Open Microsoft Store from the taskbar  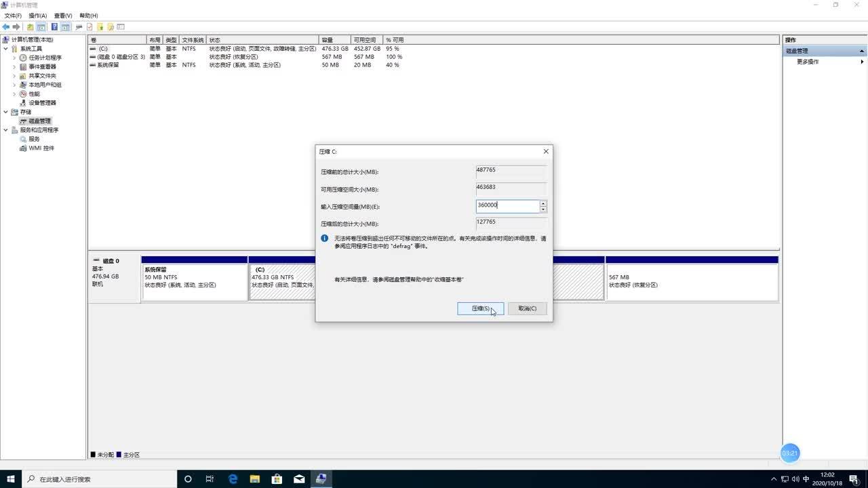click(x=277, y=479)
